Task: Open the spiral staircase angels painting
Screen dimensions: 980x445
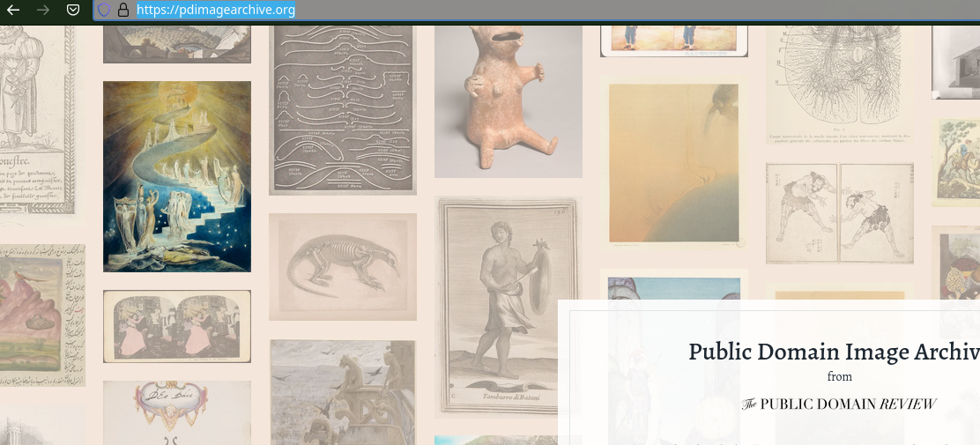Action: pos(177,176)
